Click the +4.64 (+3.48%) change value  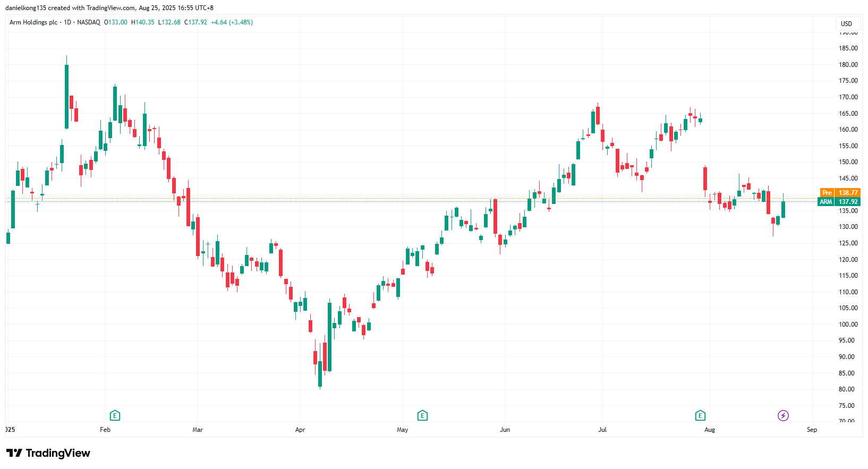pos(232,22)
